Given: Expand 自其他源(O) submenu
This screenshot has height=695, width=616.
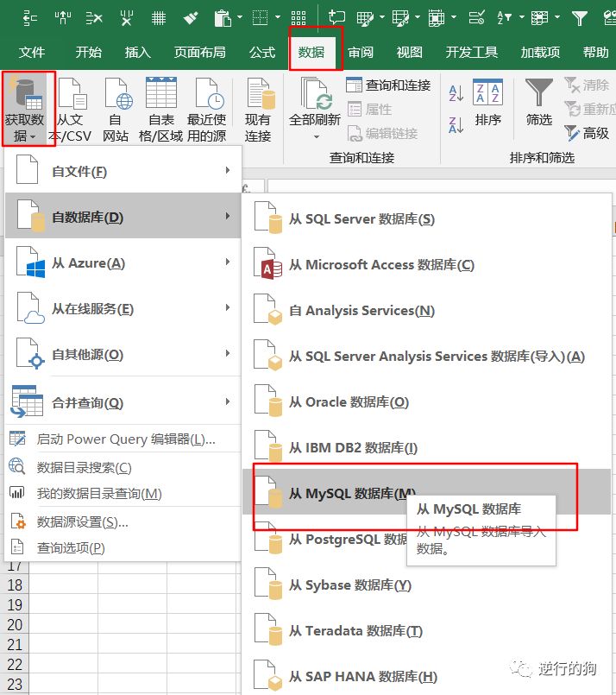Looking at the screenshot, I should [x=123, y=354].
